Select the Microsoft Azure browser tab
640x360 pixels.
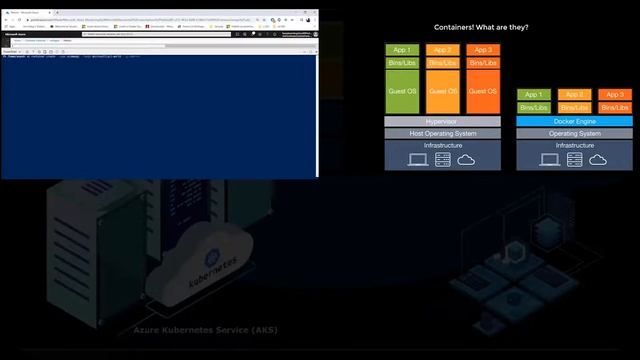(x=28, y=13)
